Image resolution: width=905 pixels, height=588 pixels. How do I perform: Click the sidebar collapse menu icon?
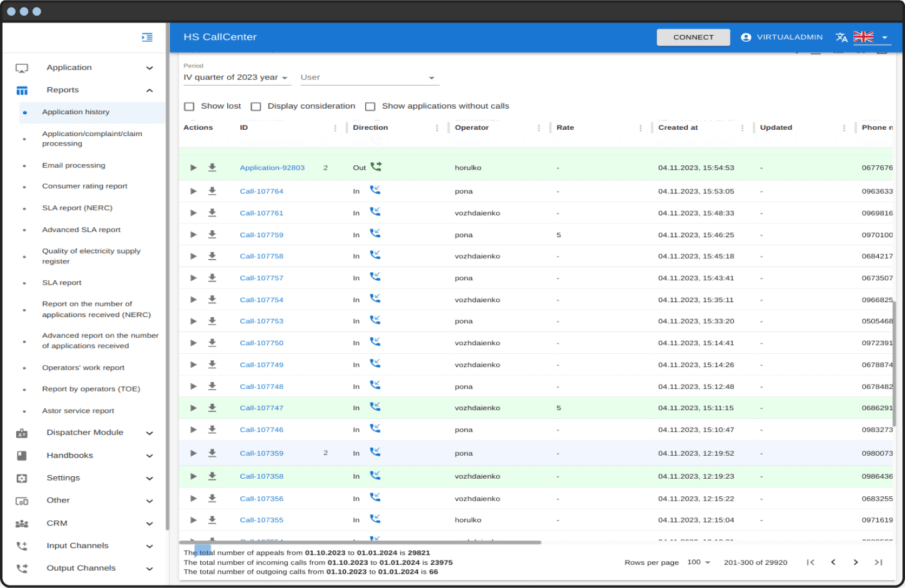pyautogui.click(x=147, y=37)
